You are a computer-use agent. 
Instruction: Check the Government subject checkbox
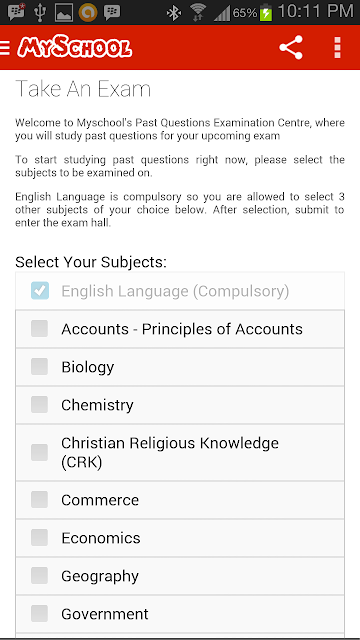tap(40, 613)
